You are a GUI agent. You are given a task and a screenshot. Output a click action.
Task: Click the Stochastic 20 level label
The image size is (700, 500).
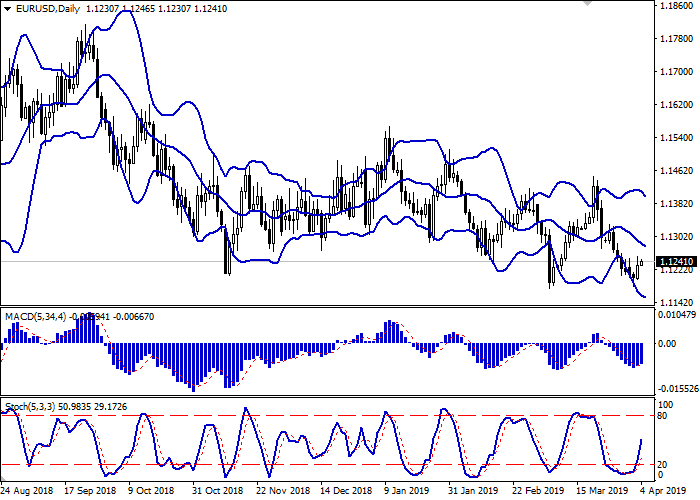[x=662, y=465]
